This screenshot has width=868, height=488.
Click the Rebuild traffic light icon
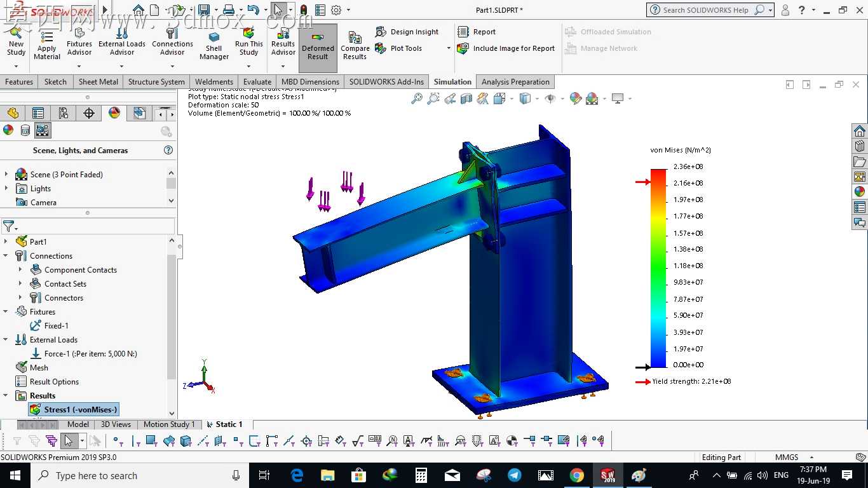[304, 10]
